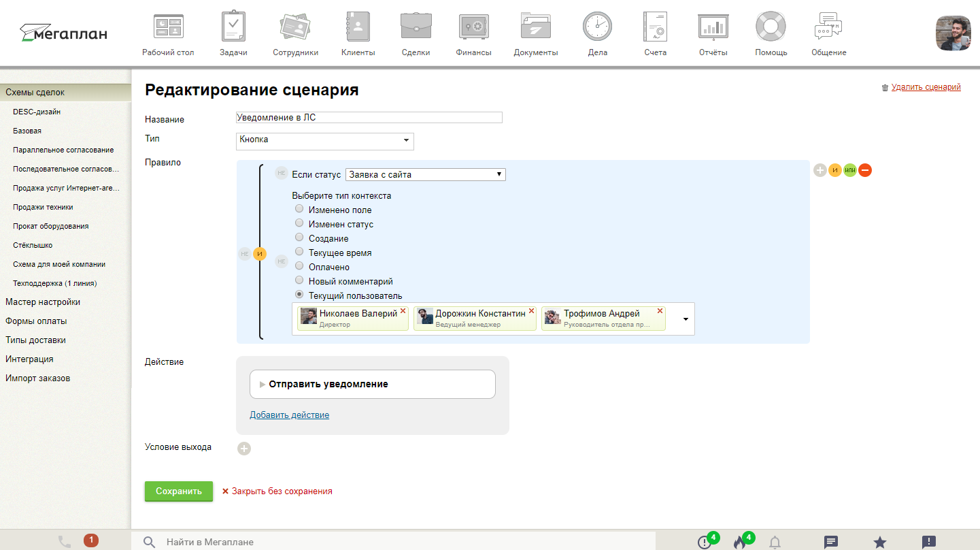Open the Счета invoice icon
The width and height of the screenshot is (980, 550).
[x=656, y=27]
